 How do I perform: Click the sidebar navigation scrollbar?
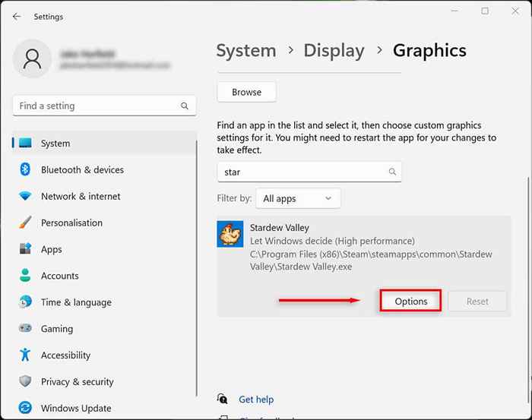tap(196, 268)
